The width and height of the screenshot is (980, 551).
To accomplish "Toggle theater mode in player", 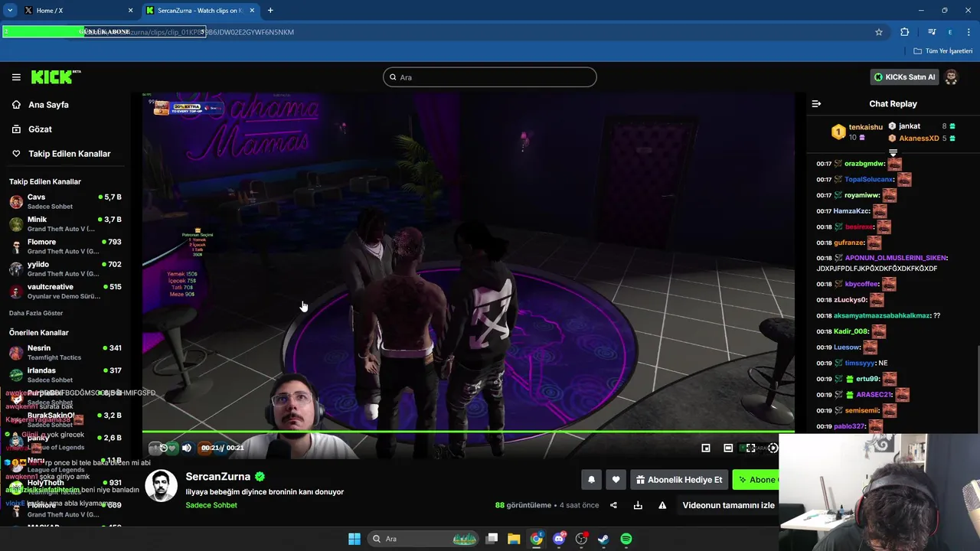I will 728,448.
